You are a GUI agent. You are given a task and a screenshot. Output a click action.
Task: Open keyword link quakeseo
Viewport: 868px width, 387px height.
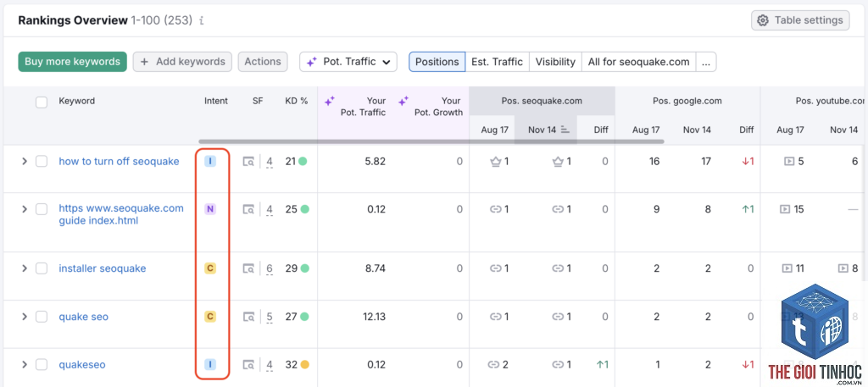(x=82, y=365)
